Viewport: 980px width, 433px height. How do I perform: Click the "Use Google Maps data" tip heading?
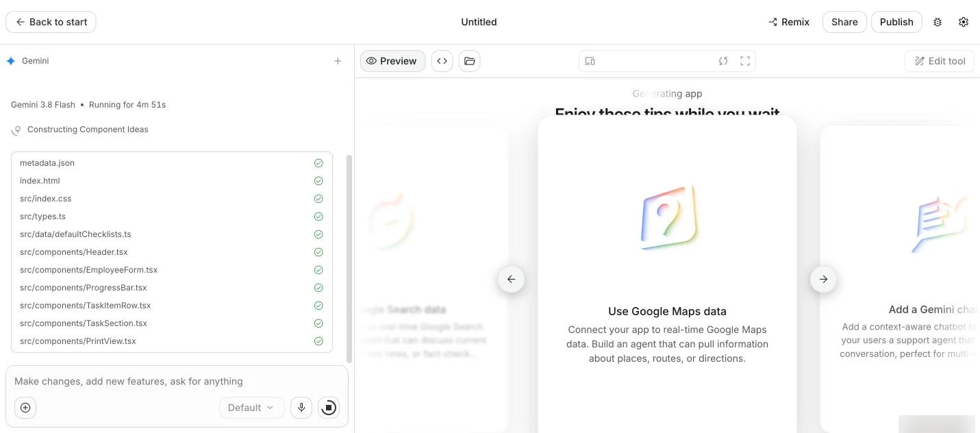coord(667,311)
